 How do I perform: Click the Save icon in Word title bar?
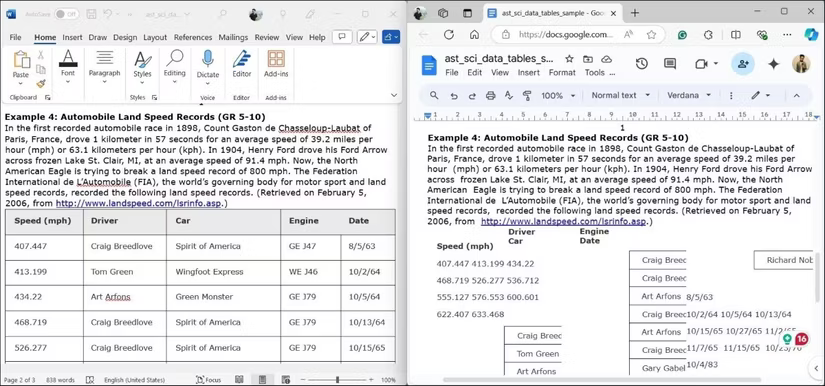click(x=92, y=14)
